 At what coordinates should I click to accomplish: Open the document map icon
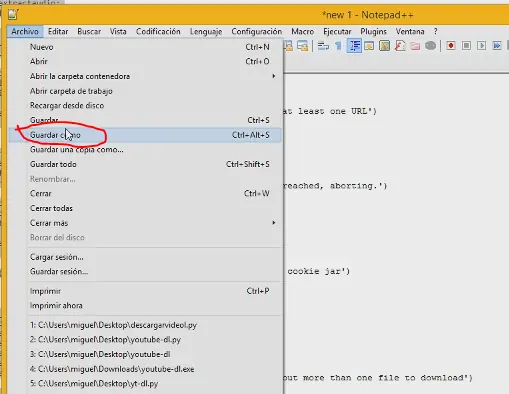[x=384, y=46]
